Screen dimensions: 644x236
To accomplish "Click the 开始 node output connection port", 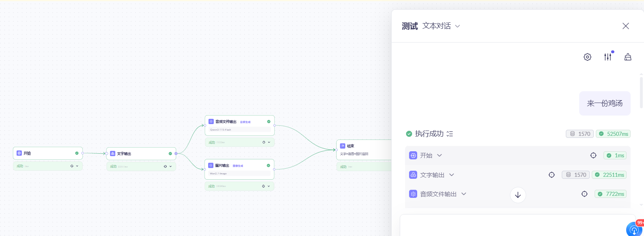I will coord(83,153).
